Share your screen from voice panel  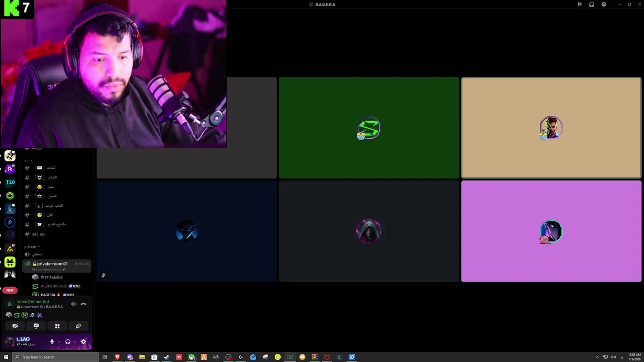coord(36,326)
